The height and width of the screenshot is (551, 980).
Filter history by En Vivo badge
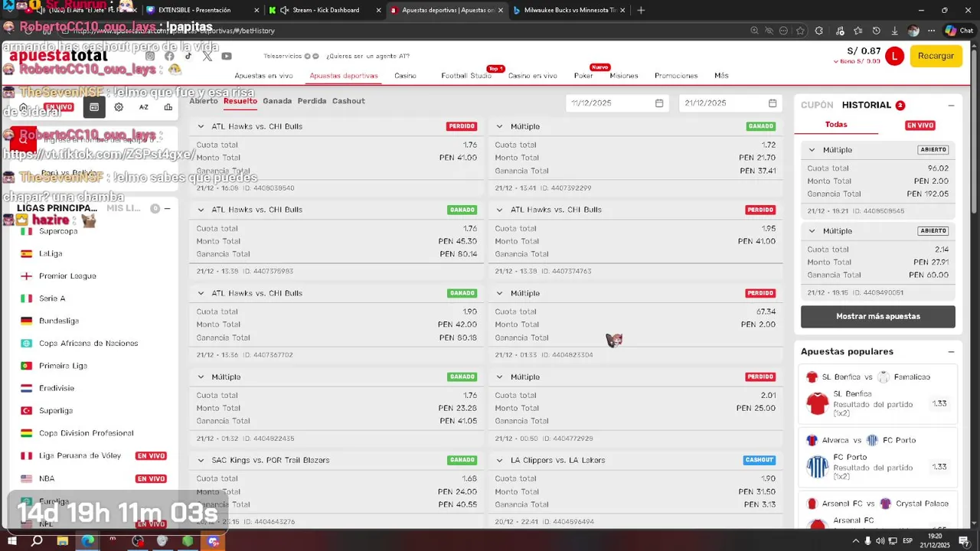click(x=920, y=126)
